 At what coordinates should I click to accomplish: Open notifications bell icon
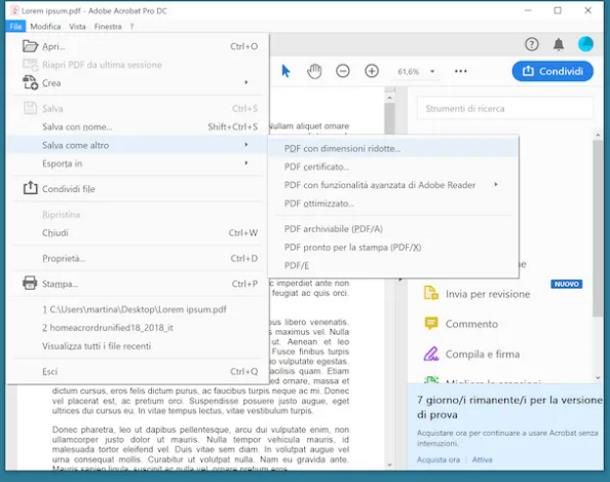point(559,44)
